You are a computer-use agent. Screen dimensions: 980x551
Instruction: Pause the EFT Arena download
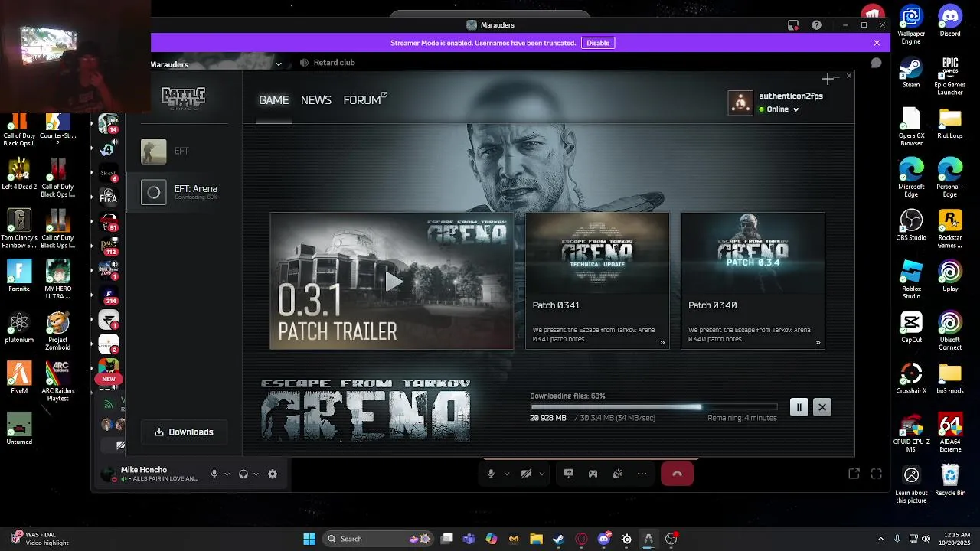point(799,407)
